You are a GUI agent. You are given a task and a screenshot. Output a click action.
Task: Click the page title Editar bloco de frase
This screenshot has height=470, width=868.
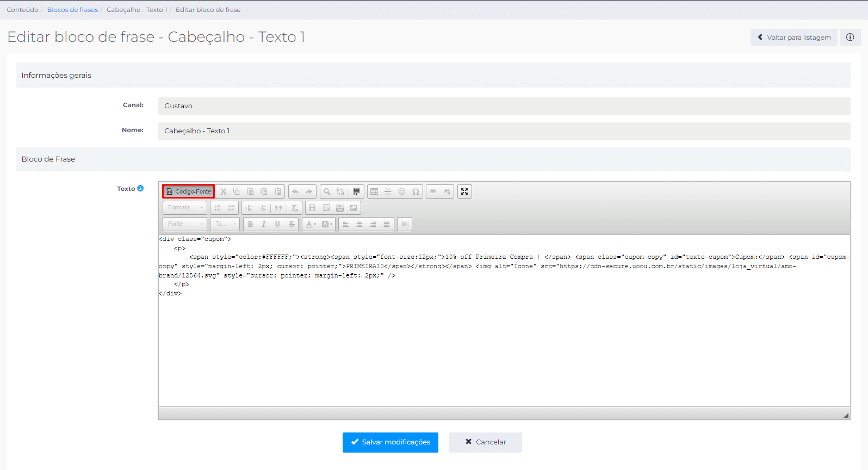click(156, 37)
